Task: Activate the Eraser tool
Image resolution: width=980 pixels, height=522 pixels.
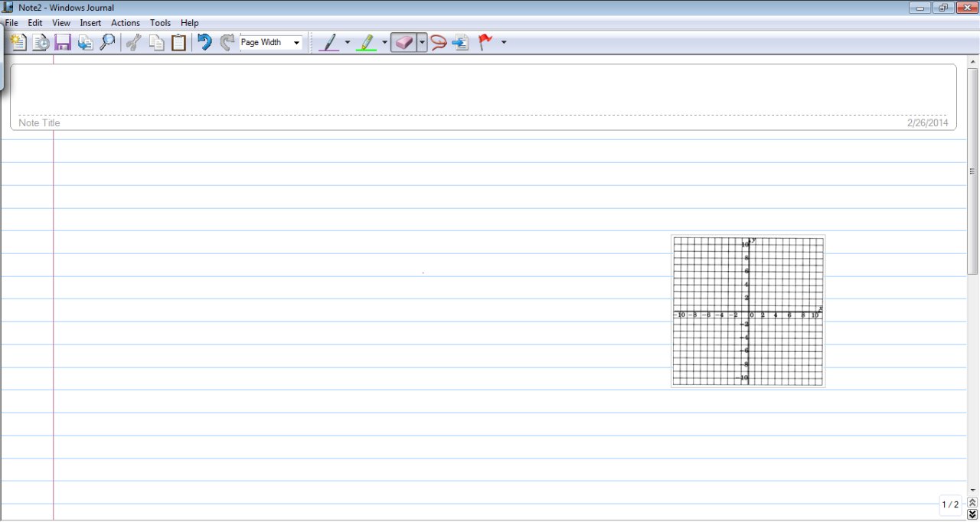Action: [404, 42]
